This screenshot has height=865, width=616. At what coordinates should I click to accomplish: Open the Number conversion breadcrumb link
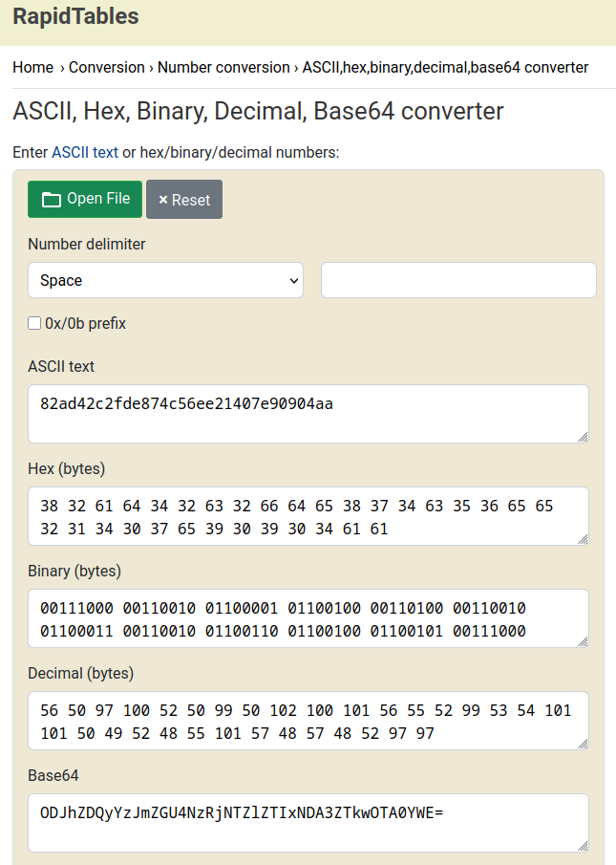tap(223, 67)
